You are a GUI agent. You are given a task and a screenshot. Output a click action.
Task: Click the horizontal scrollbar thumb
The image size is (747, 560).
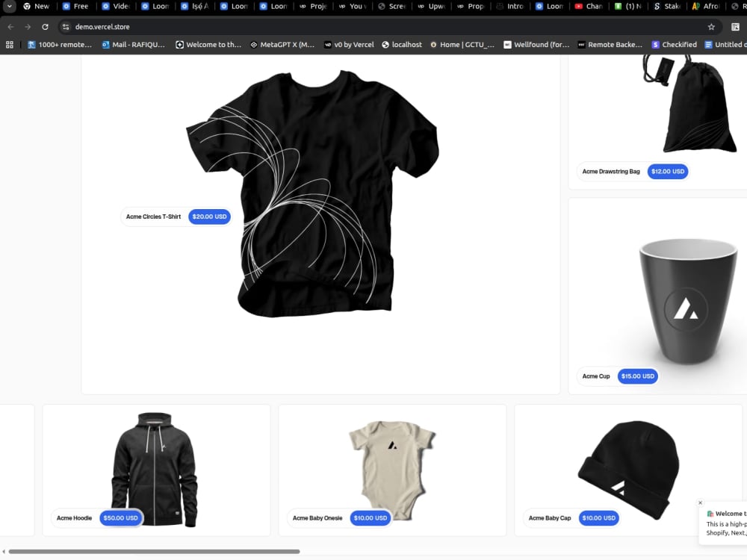coord(155,552)
